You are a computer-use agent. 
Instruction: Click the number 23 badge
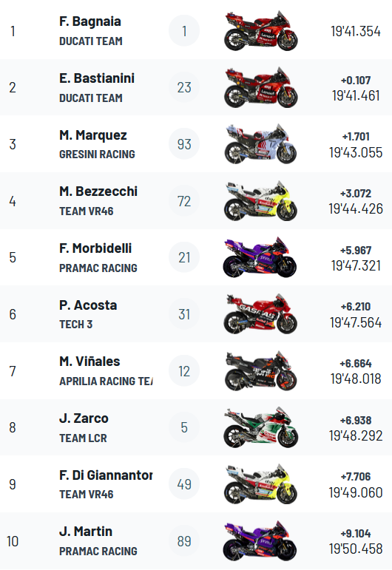click(x=184, y=88)
